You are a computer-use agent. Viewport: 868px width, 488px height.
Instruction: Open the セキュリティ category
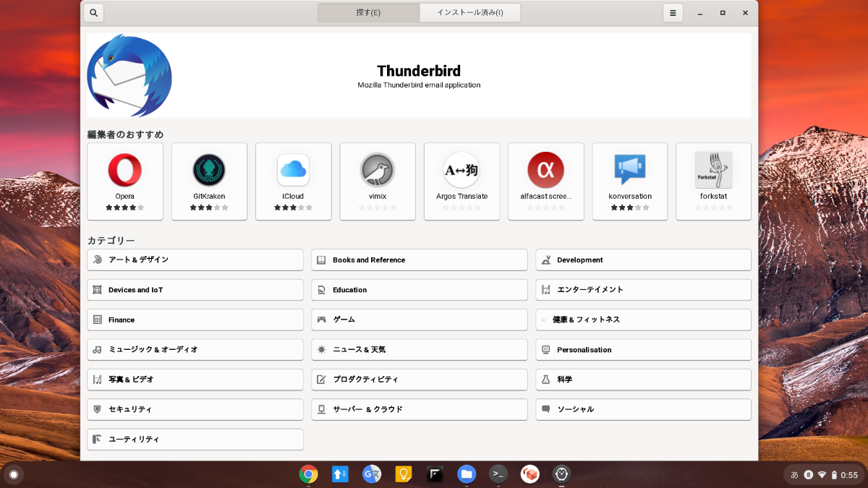coord(195,409)
